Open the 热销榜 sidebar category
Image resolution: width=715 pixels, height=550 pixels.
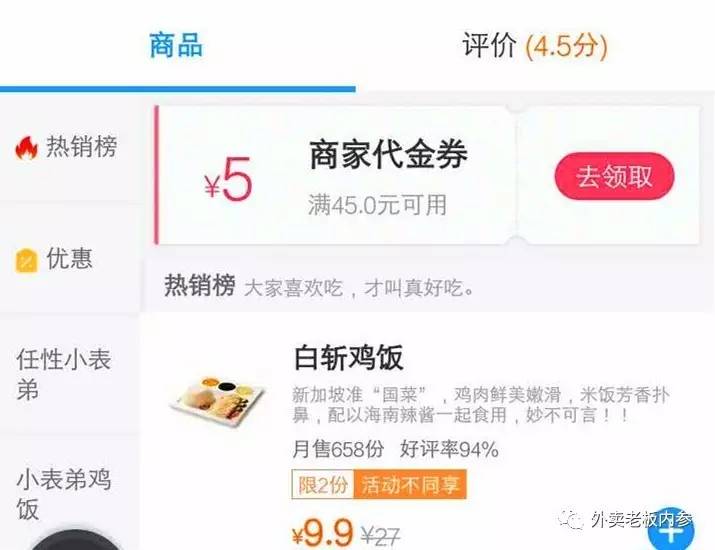[x=69, y=147]
